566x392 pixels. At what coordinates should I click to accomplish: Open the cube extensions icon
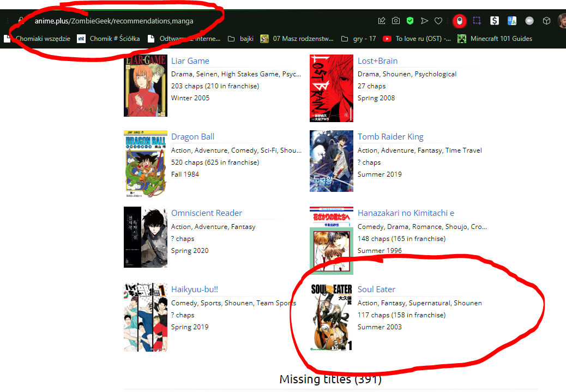(x=546, y=21)
